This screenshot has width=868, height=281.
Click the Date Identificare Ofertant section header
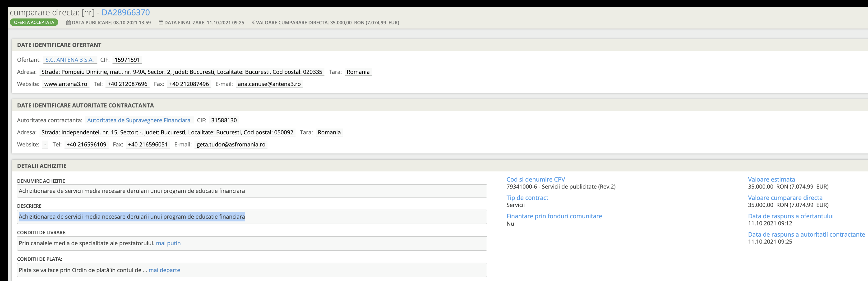pyautogui.click(x=59, y=45)
